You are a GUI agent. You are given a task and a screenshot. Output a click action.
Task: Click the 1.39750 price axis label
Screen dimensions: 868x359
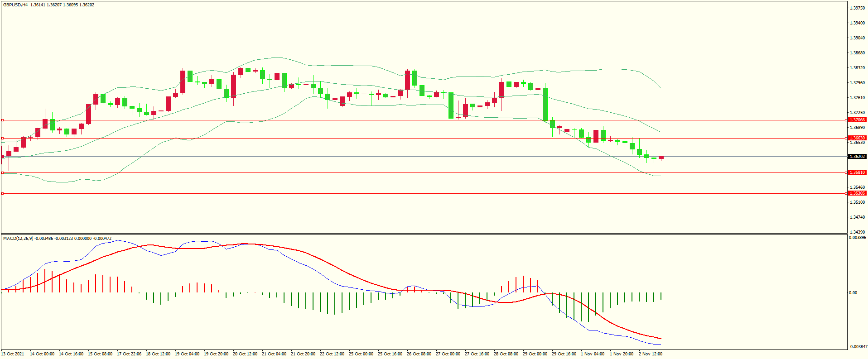click(857, 8)
